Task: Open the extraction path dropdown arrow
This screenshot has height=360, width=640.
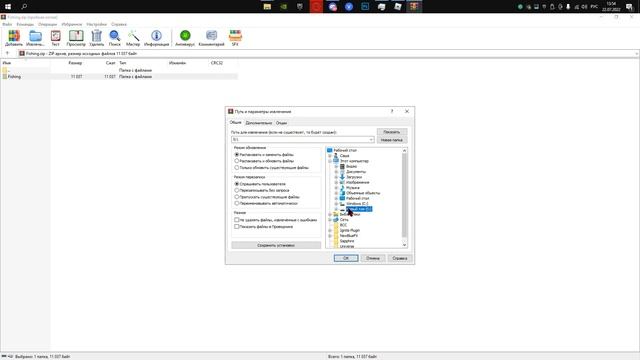Action: [371, 140]
